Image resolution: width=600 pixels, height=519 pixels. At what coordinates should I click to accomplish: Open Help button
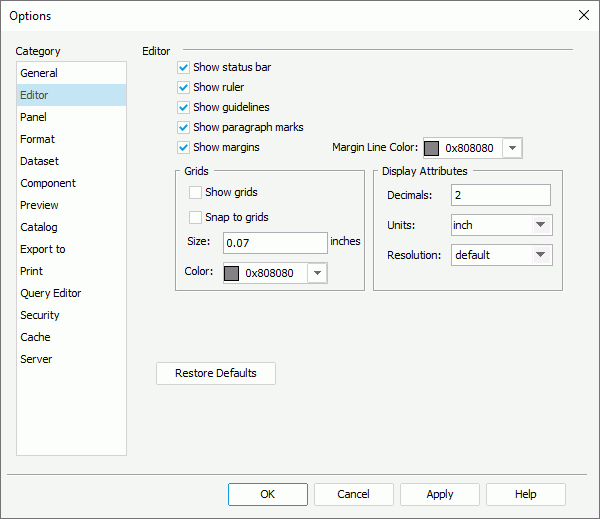526,494
